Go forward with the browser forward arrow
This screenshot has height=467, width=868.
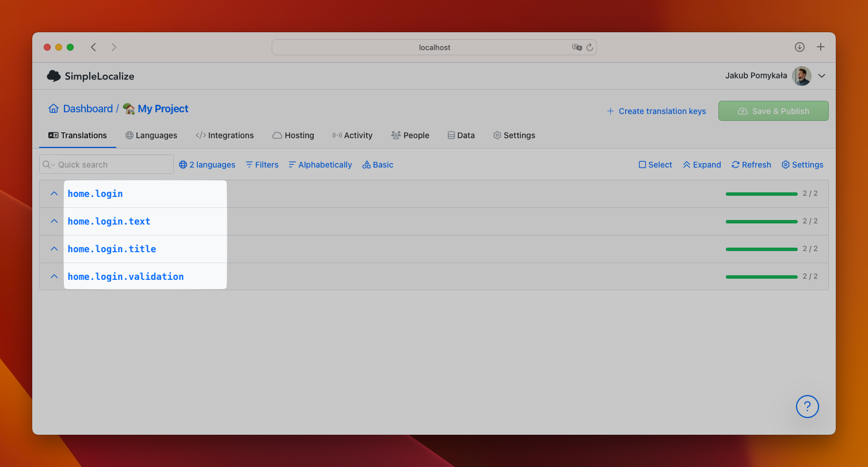click(114, 47)
